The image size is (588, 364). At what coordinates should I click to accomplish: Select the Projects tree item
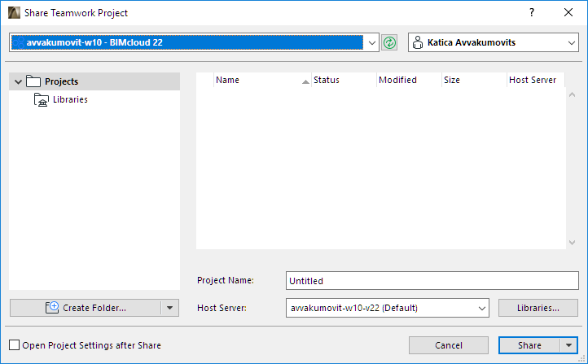click(94, 81)
